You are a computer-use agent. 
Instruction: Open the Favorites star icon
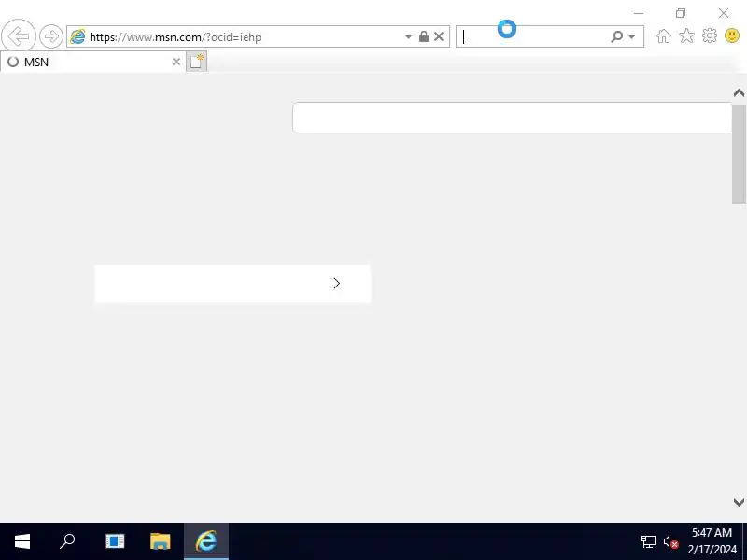coord(686,35)
